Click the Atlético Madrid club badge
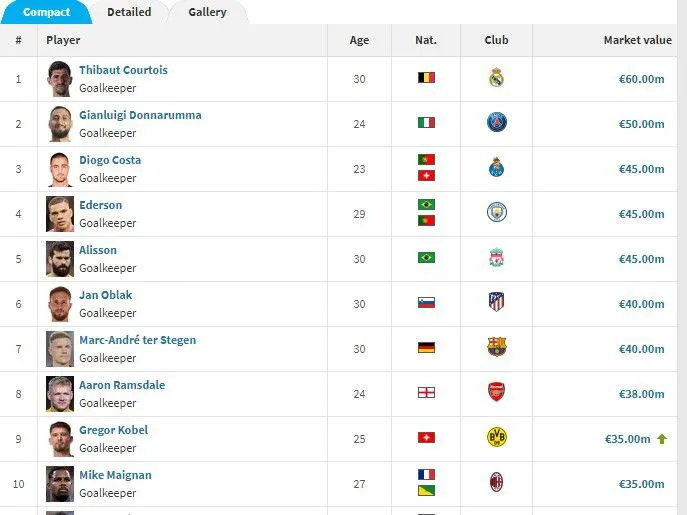The image size is (687, 515). [496, 302]
